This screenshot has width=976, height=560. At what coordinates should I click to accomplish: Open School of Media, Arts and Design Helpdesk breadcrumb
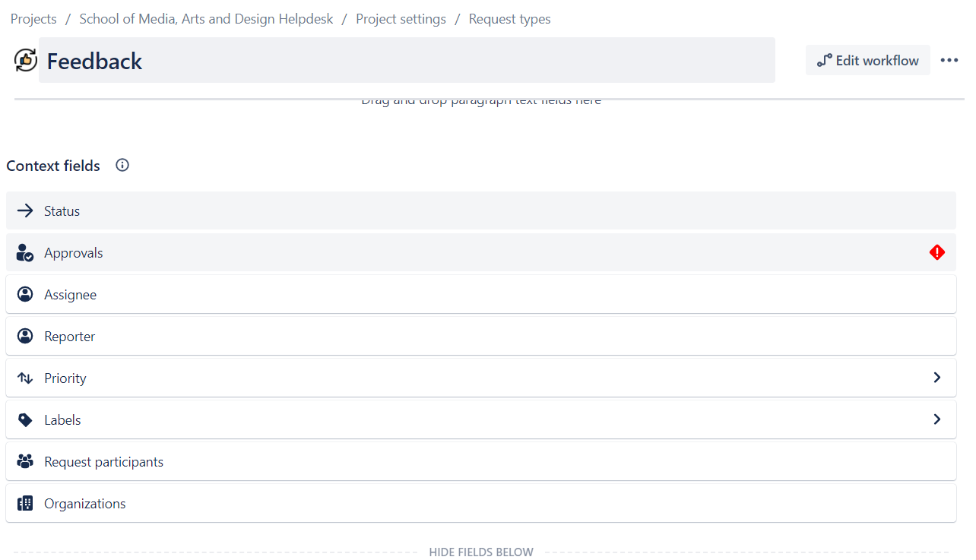206,19
